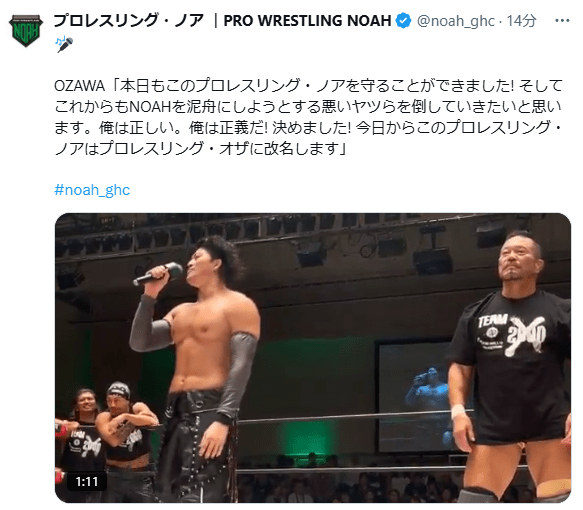Click the PRO WRESTLING NOAH name text

pos(307,21)
